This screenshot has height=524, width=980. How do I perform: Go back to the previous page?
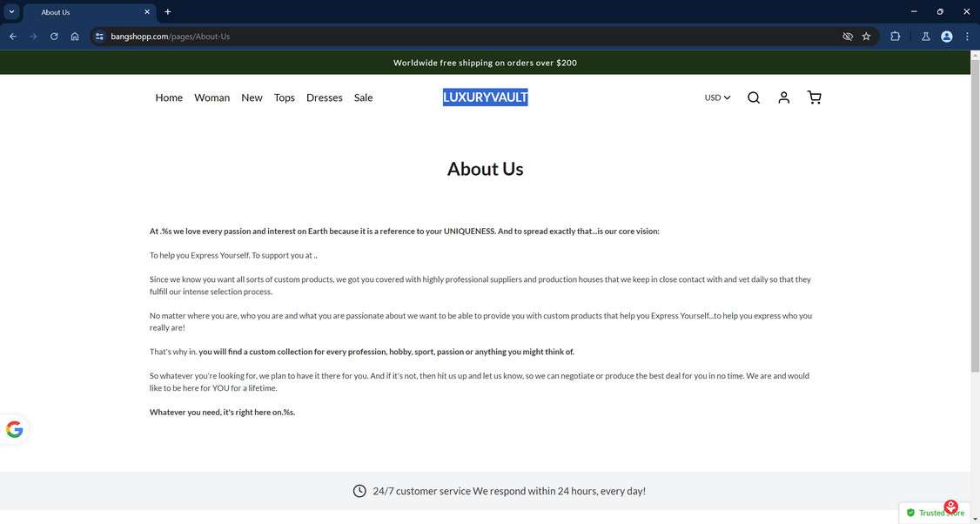point(12,37)
